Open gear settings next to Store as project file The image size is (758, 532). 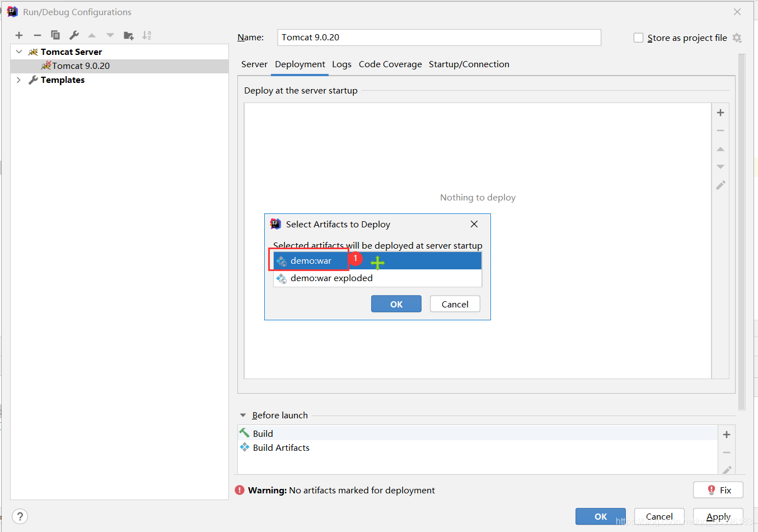point(737,38)
